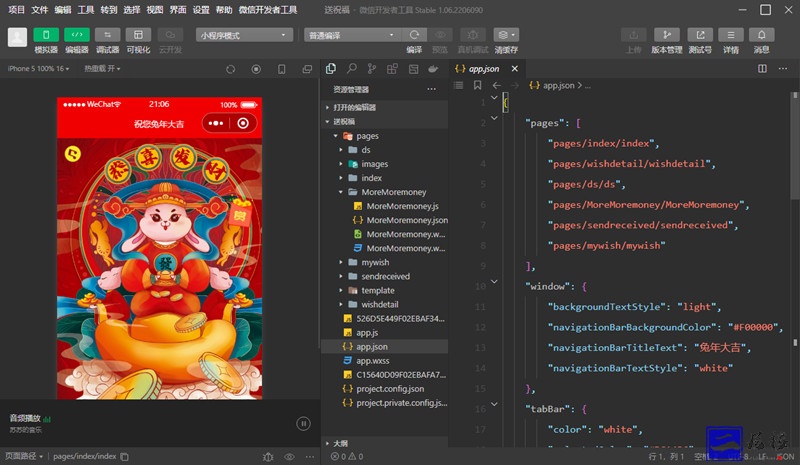Split the editor view
The image size is (800, 465).
pos(762,68)
